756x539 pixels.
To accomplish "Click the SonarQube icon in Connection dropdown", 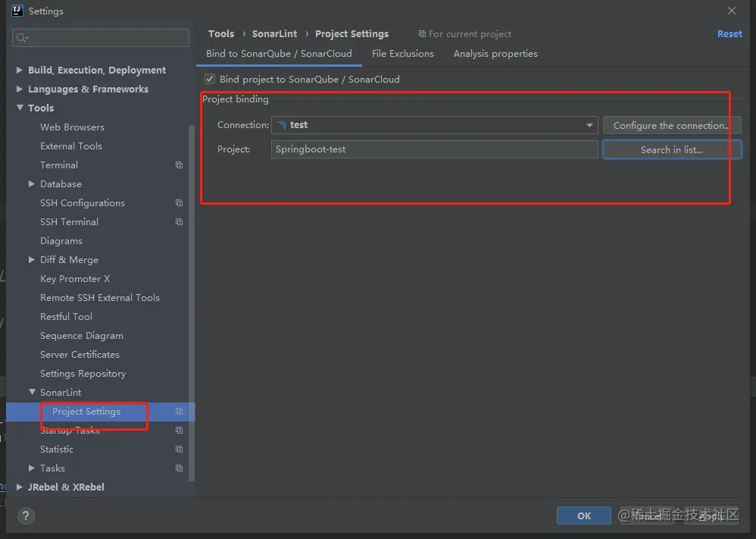I will point(282,125).
